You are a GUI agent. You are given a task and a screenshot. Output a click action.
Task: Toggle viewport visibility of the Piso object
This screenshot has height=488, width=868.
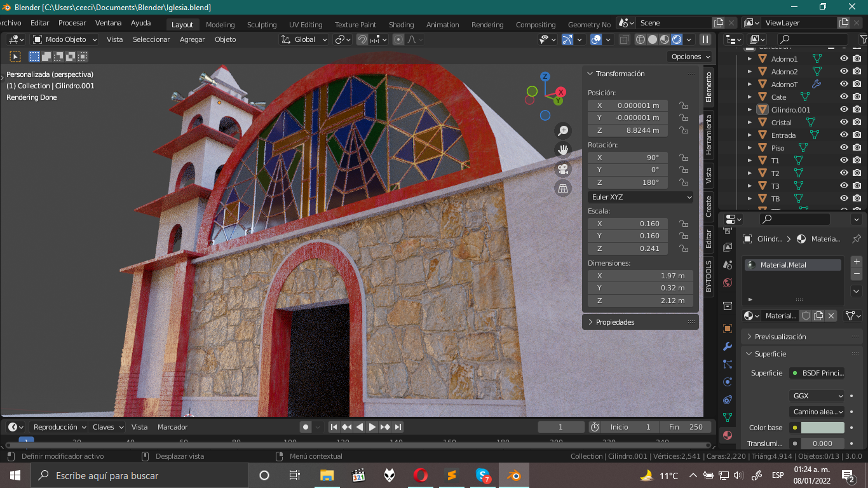click(x=844, y=147)
